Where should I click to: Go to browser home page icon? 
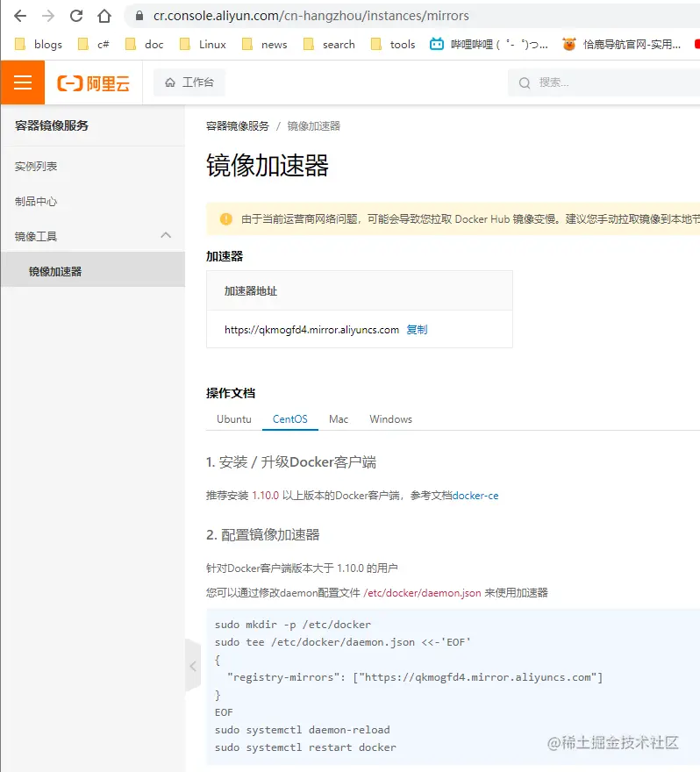click(x=104, y=17)
